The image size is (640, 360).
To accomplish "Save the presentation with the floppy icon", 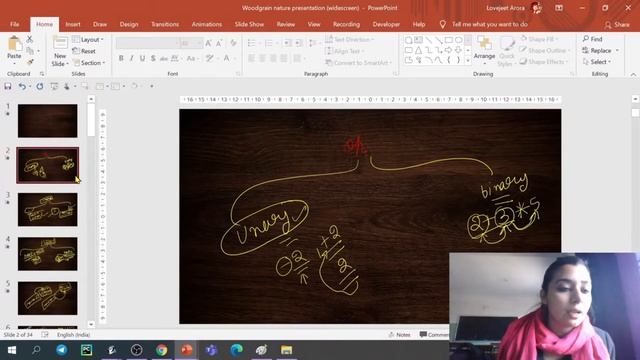I will point(8,86).
